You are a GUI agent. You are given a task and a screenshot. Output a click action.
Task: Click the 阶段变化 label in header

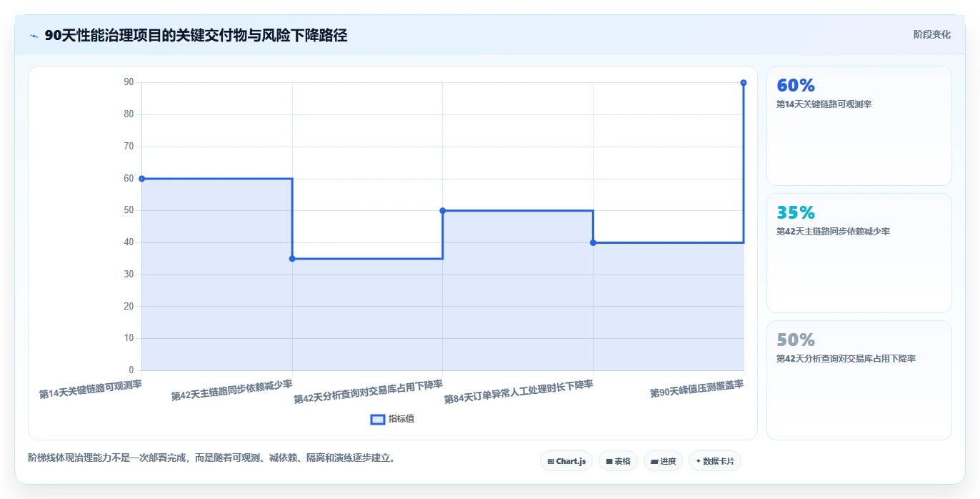931,34
